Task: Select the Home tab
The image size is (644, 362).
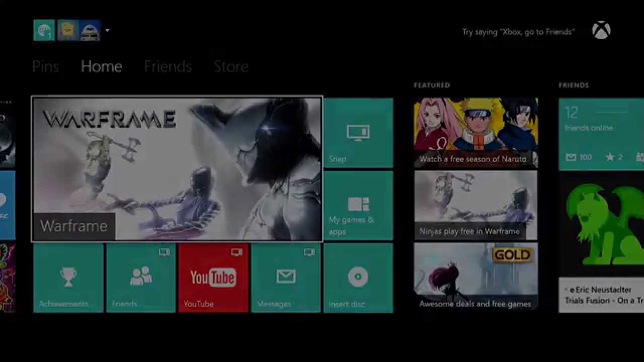Action: [x=101, y=67]
